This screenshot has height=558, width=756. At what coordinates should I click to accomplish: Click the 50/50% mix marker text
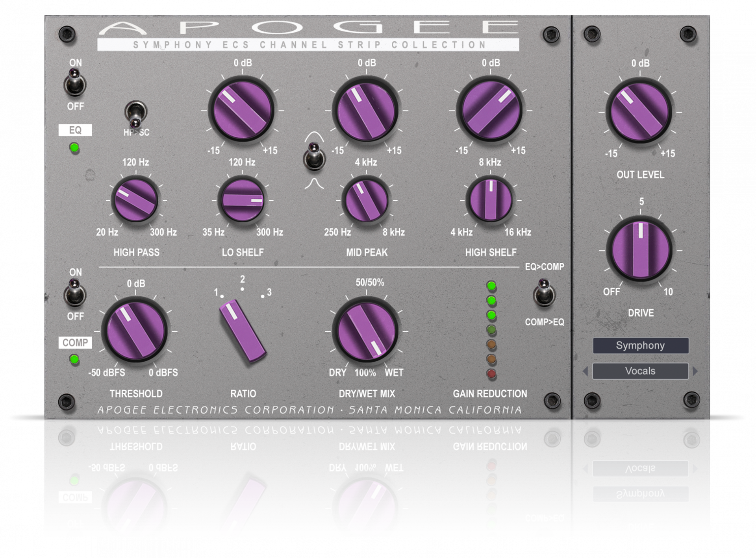[370, 282]
